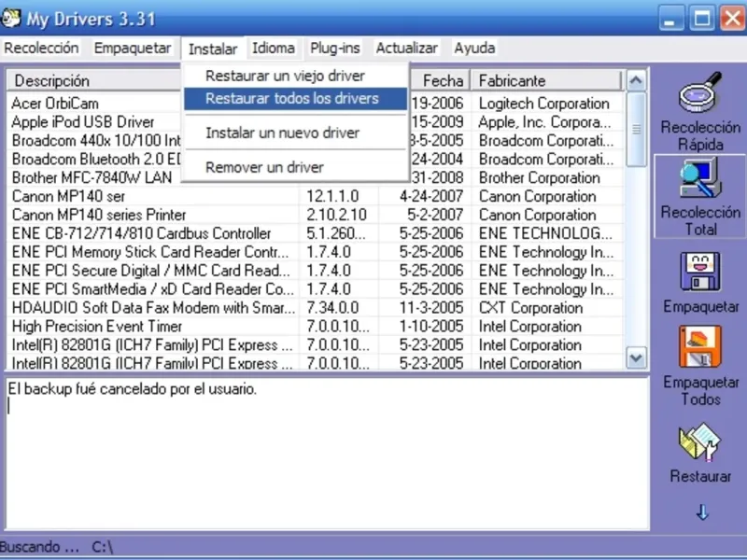Image resolution: width=747 pixels, height=560 pixels.
Task: Sort by the Fecha column header
Action: [x=440, y=81]
